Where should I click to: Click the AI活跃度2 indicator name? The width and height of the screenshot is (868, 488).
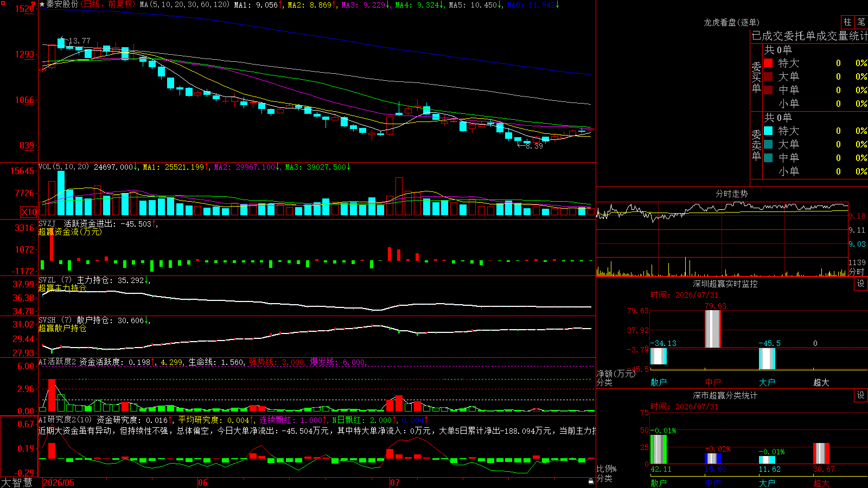[57, 362]
